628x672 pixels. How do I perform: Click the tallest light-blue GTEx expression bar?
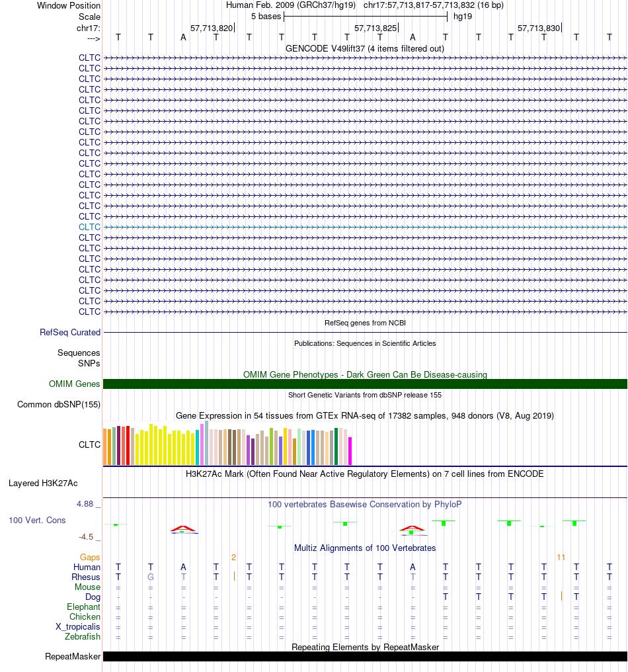tap(206, 442)
